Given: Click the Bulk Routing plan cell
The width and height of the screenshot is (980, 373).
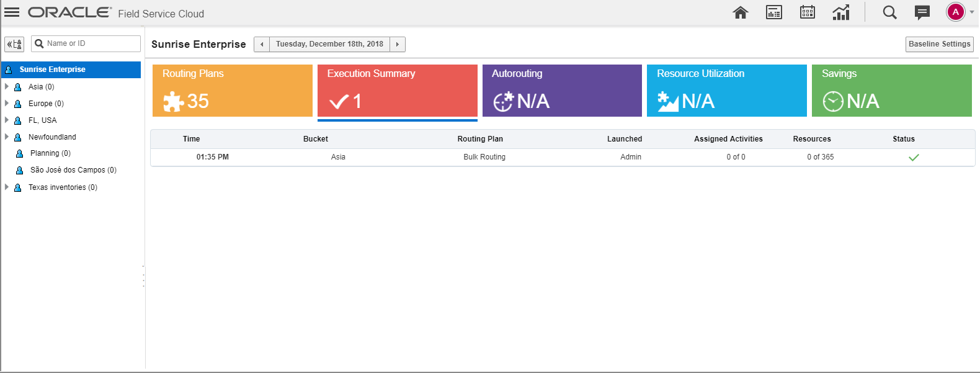Looking at the screenshot, I should coord(484,157).
